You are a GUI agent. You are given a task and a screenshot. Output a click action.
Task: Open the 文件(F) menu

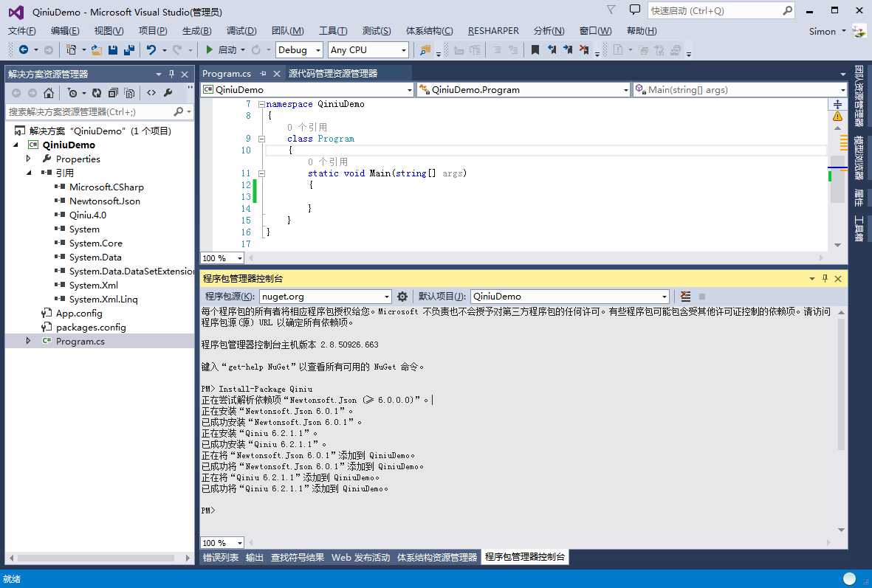tap(22, 31)
